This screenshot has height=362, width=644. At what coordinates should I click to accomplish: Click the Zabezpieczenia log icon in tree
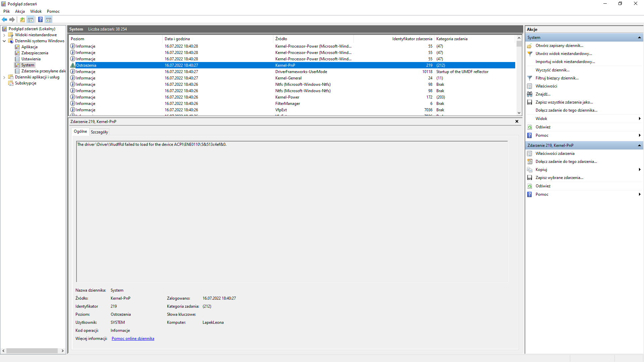coord(17,53)
